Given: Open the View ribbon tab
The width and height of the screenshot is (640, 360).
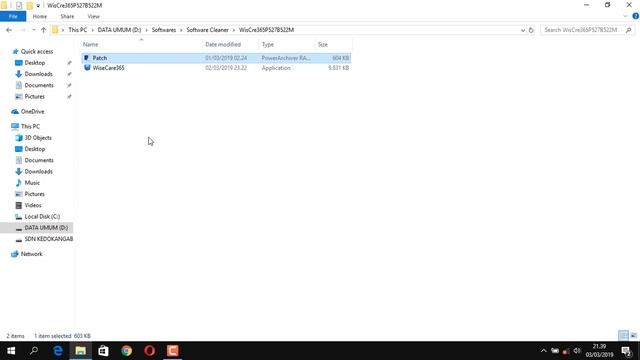Looking at the screenshot, I should [x=93, y=16].
